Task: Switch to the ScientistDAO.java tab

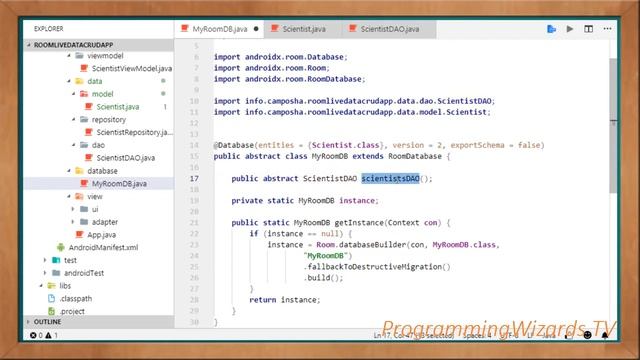Action: coord(390,29)
